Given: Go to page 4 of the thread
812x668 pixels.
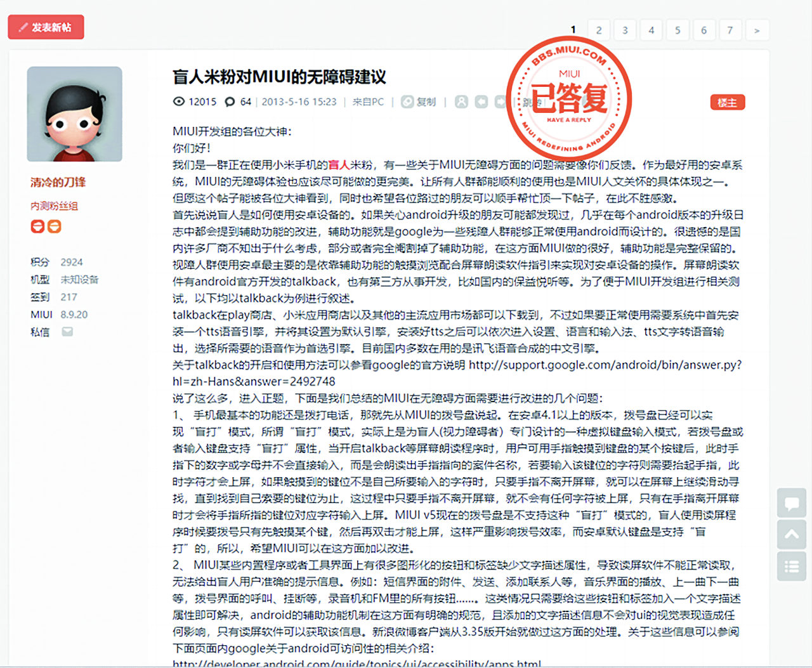Looking at the screenshot, I should pos(651,30).
